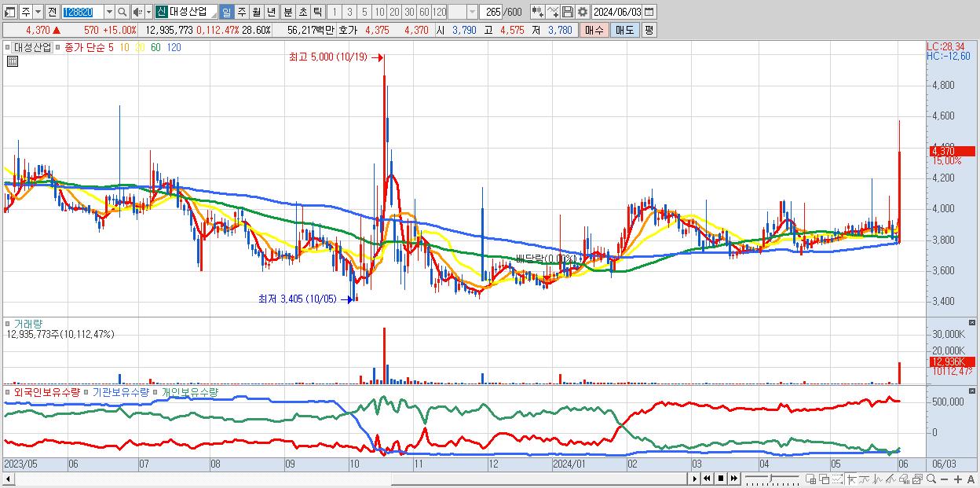Click the stock code 128820 input field
Screen dimensions: 980x488
coord(82,12)
